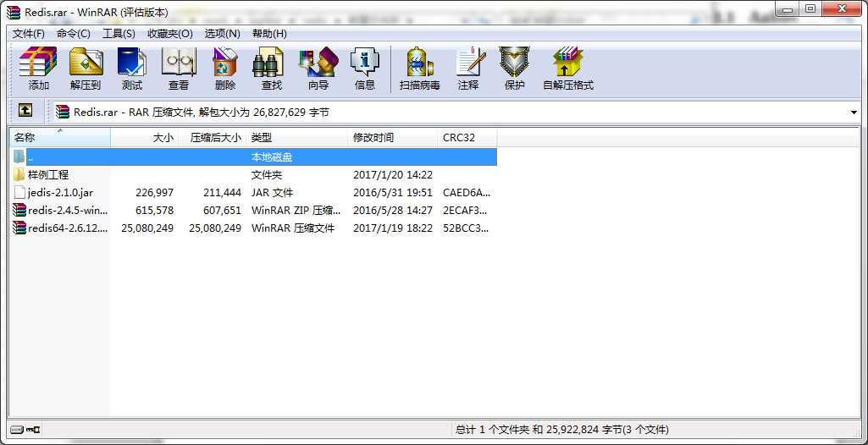Click the 样例工程 folder icon
868x445 pixels.
[19, 174]
